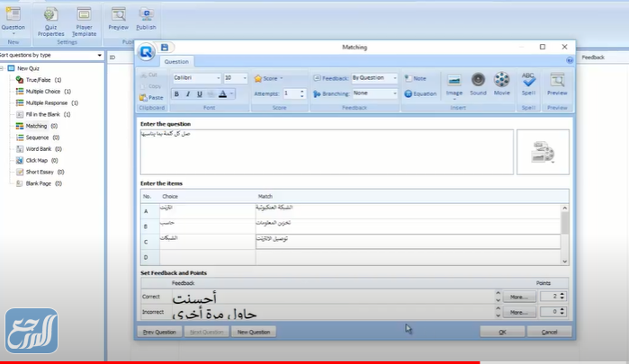Toggle underline text formatting

199,93
